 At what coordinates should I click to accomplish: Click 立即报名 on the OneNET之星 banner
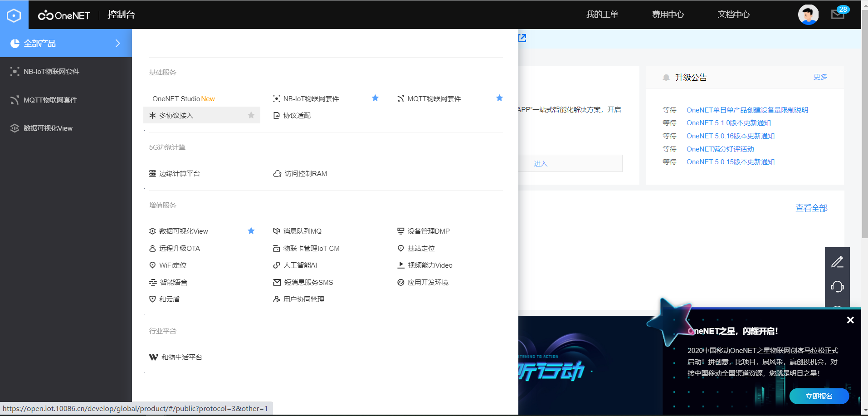819,396
